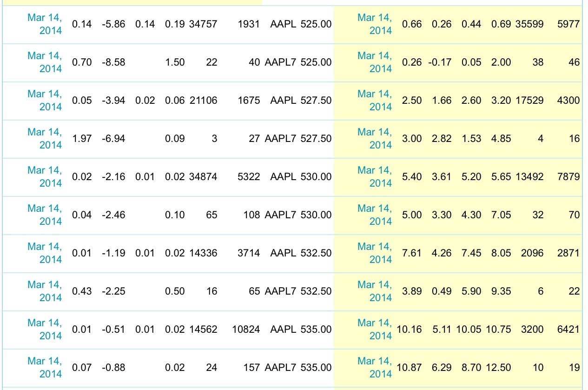Select the 4300 open interest value

coord(568,101)
